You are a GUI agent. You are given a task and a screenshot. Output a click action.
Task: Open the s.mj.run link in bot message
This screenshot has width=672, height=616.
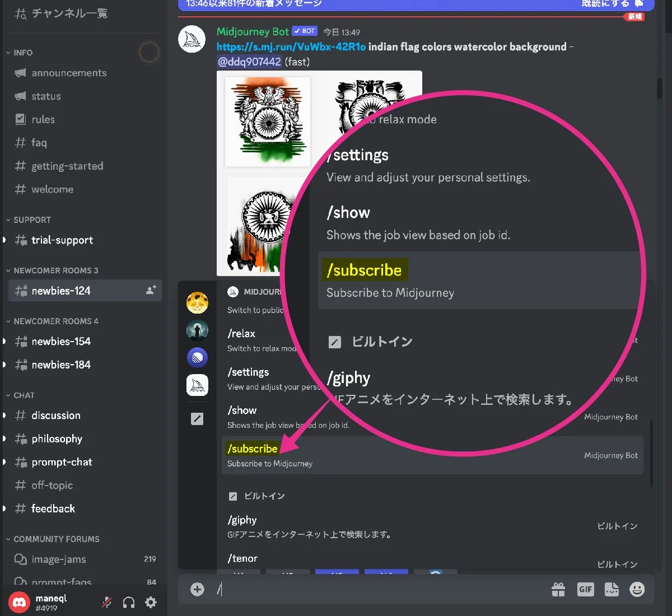tap(291, 47)
